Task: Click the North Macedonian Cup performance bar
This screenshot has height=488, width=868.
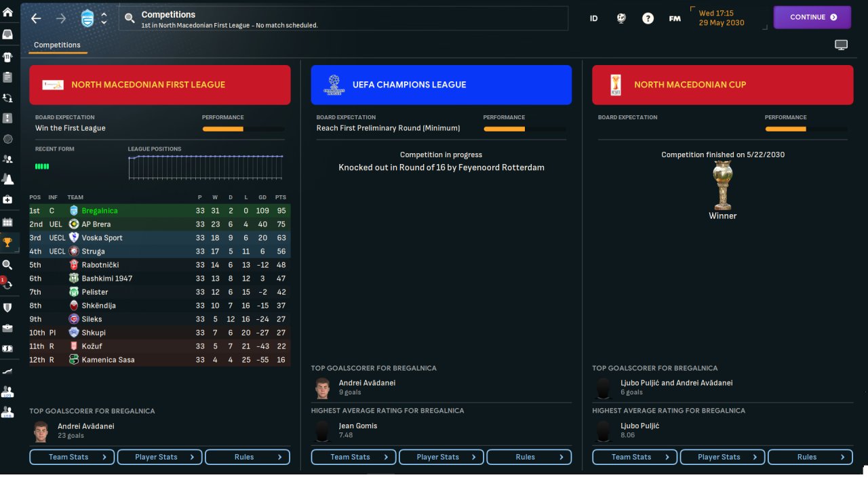Action: pyautogui.click(x=806, y=129)
